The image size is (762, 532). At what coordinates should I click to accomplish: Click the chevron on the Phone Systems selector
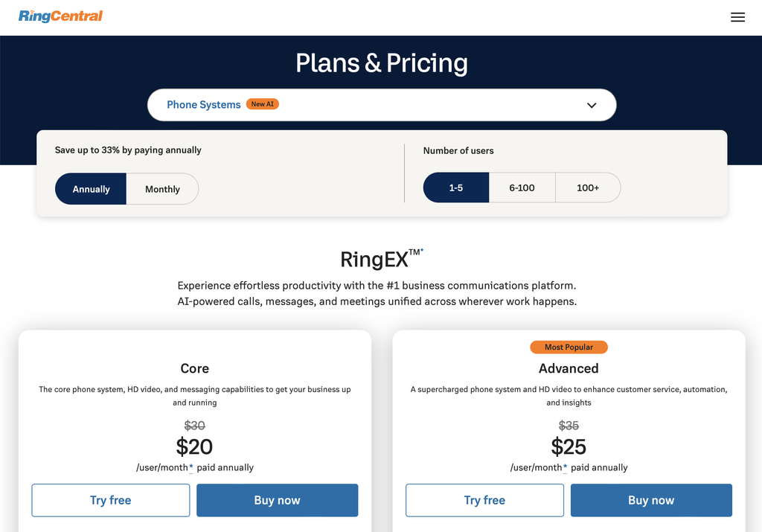[592, 105]
